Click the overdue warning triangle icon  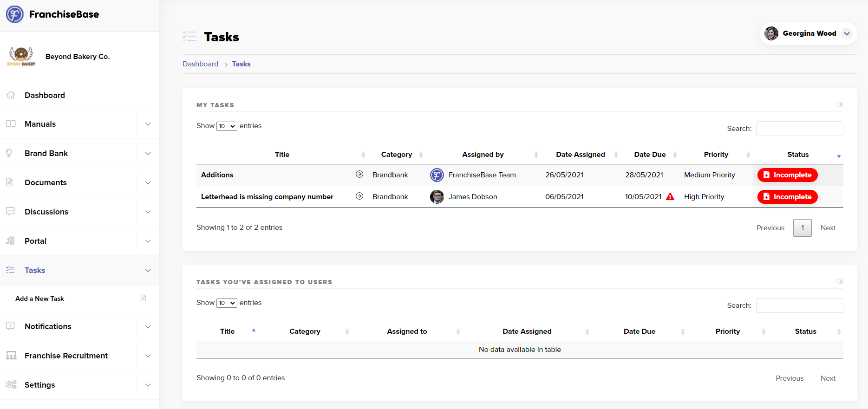tap(670, 197)
